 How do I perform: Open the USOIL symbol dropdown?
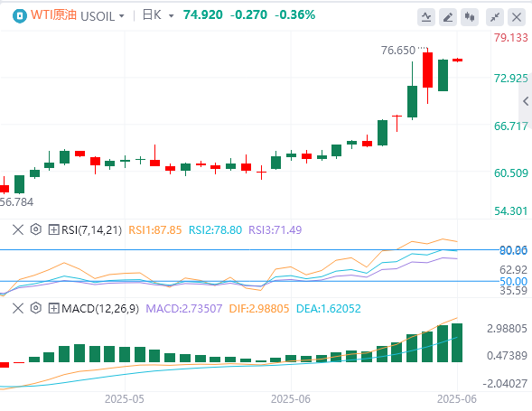(103, 16)
